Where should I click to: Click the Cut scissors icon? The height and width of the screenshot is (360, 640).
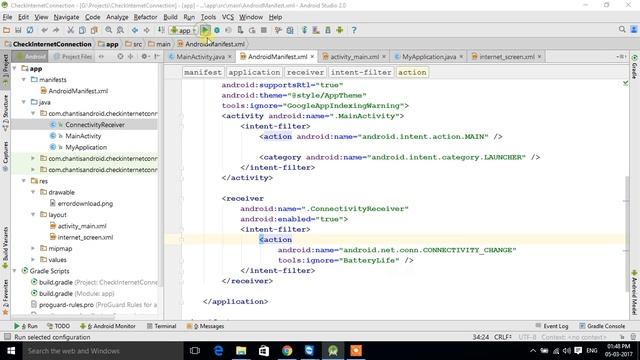click(70, 30)
